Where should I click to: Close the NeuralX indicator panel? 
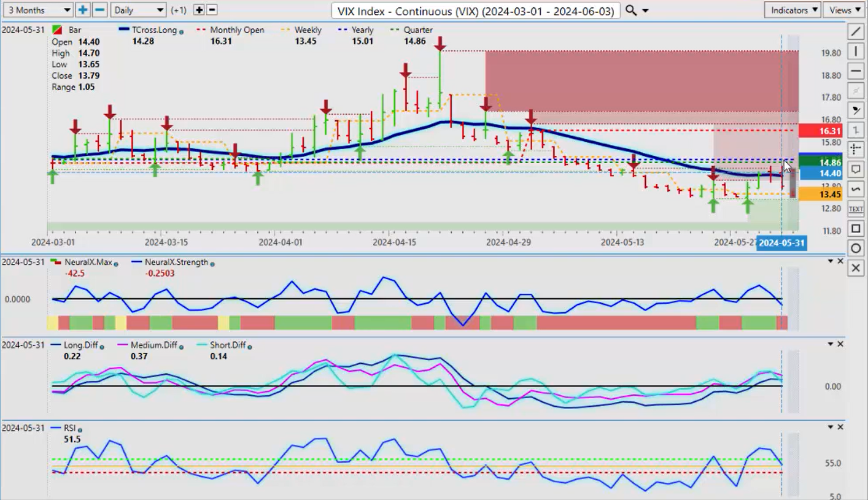point(840,261)
